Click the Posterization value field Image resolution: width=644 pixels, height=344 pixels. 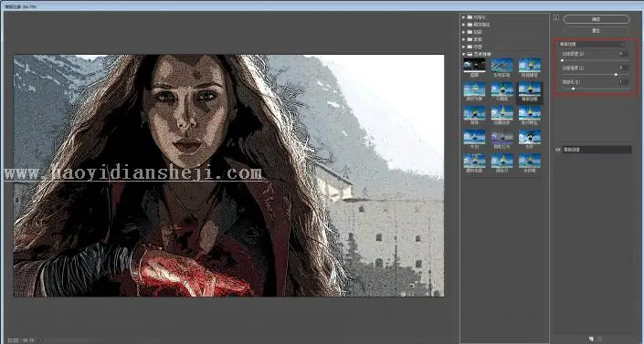[623, 82]
